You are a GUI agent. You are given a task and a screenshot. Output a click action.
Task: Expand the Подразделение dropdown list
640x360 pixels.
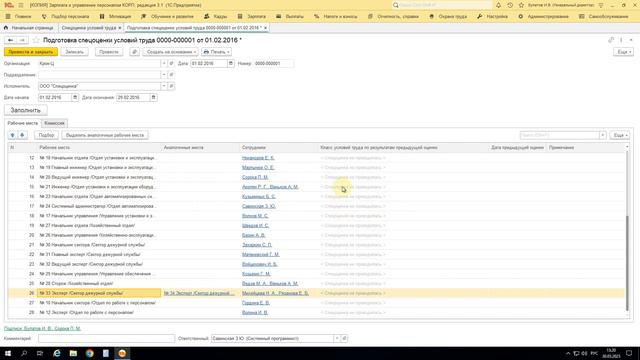164,75
